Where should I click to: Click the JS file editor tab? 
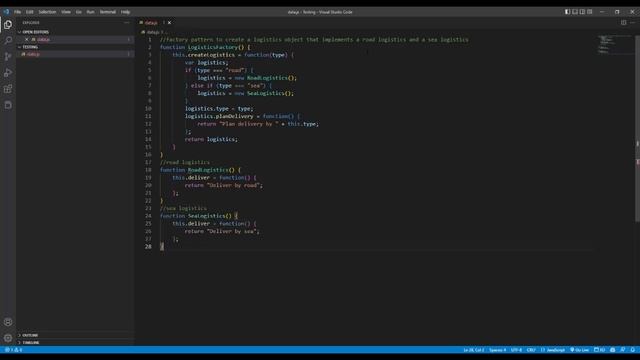coord(156,22)
